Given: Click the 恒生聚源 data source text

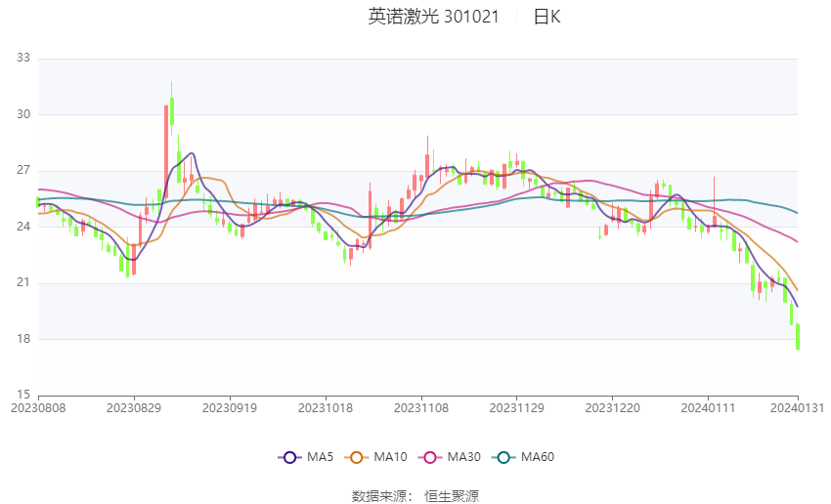Looking at the screenshot, I should click(452, 496).
